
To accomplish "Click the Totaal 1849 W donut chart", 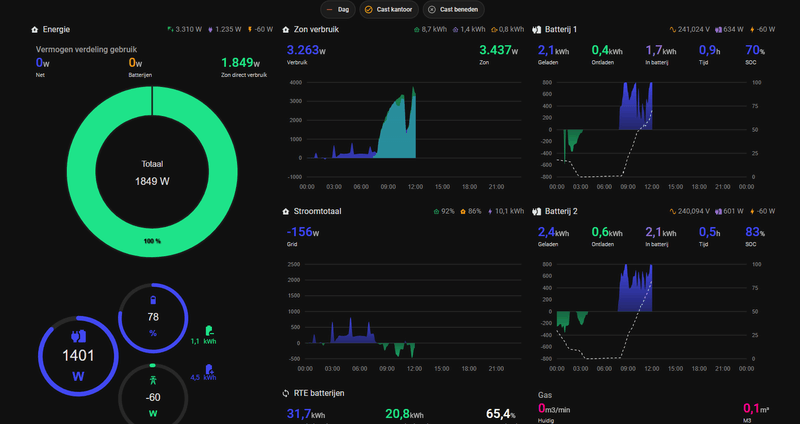I will point(152,171).
